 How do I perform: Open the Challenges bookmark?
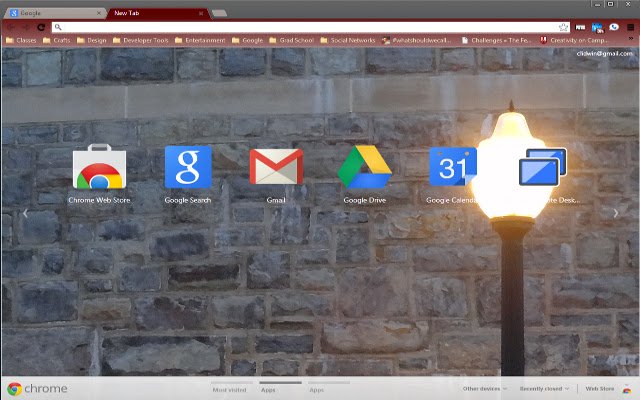pyautogui.click(x=496, y=40)
